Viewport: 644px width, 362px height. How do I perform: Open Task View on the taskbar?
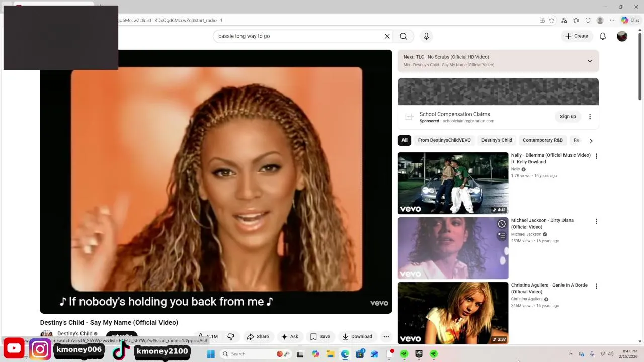[x=300, y=354]
